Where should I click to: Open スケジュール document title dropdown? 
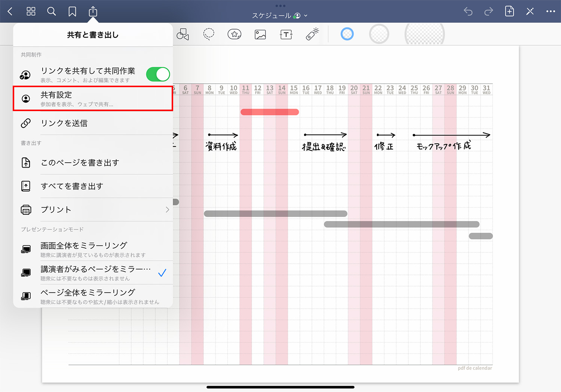pyautogui.click(x=280, y=16)
